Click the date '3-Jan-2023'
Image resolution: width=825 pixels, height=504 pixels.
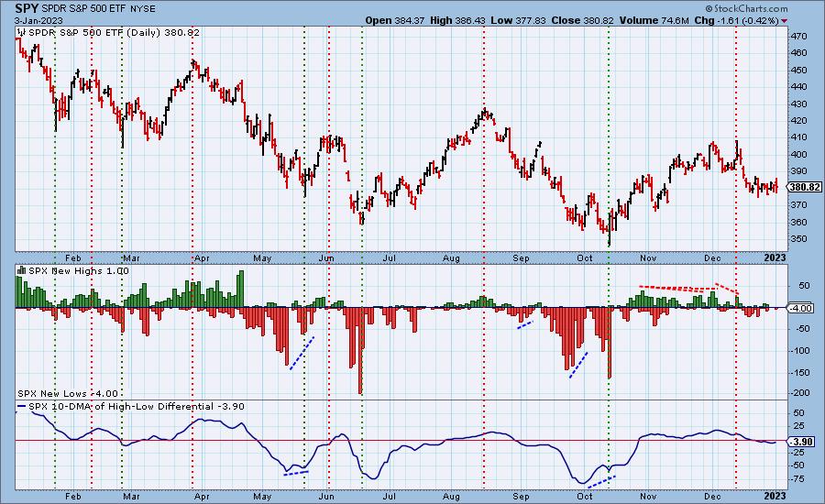point(38,20)
